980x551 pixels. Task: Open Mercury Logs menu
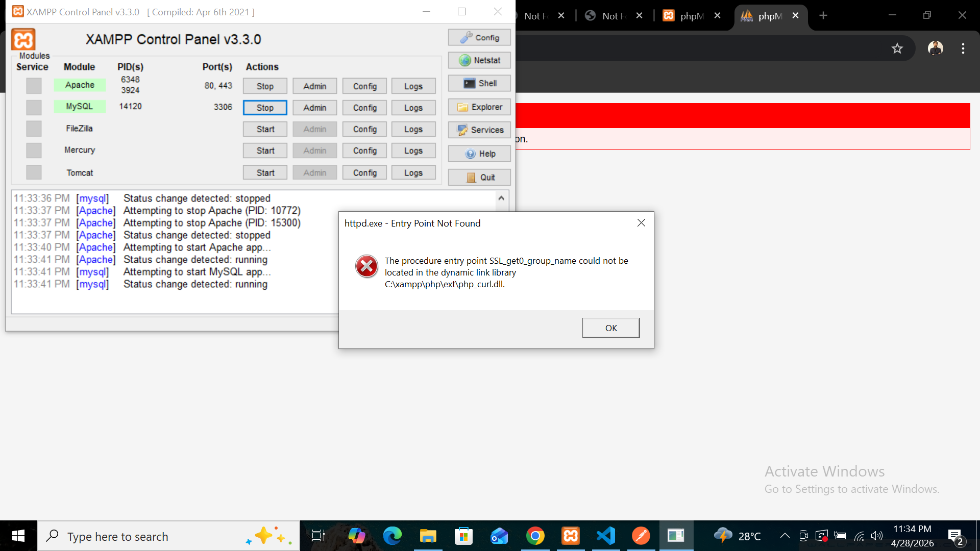click(413, 151)
